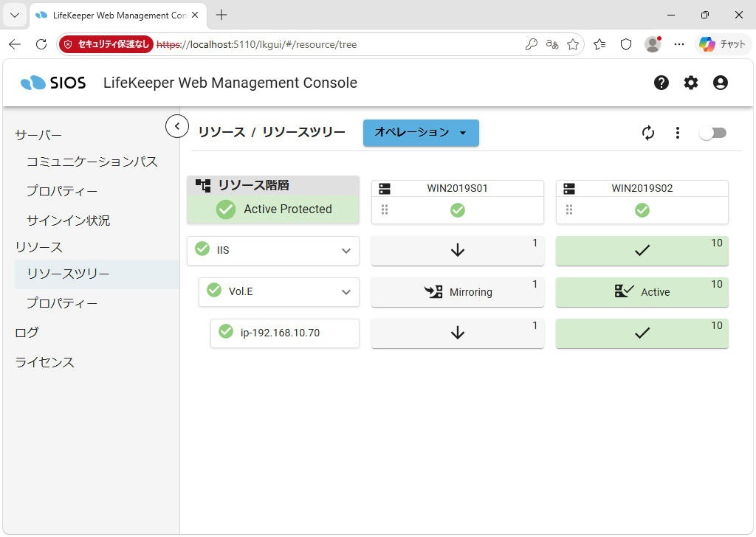Viewport: 756px width, 537px height.
Task: Click the translate icon in address bar
Action: click(x=552, y=44)
